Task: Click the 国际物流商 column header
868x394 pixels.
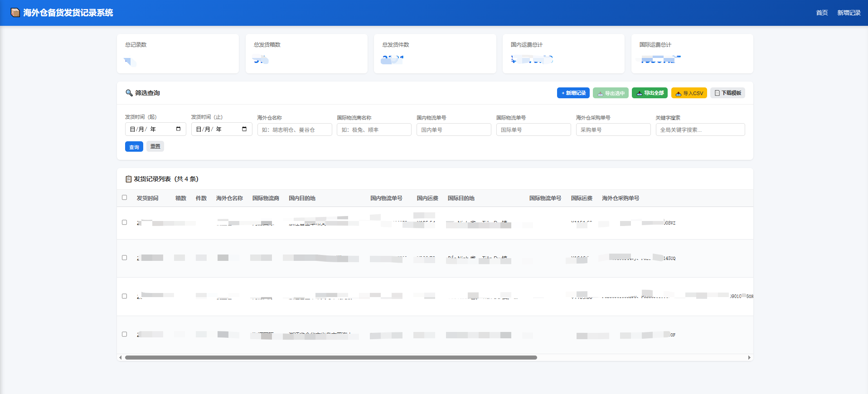Action: click(266, 198)
